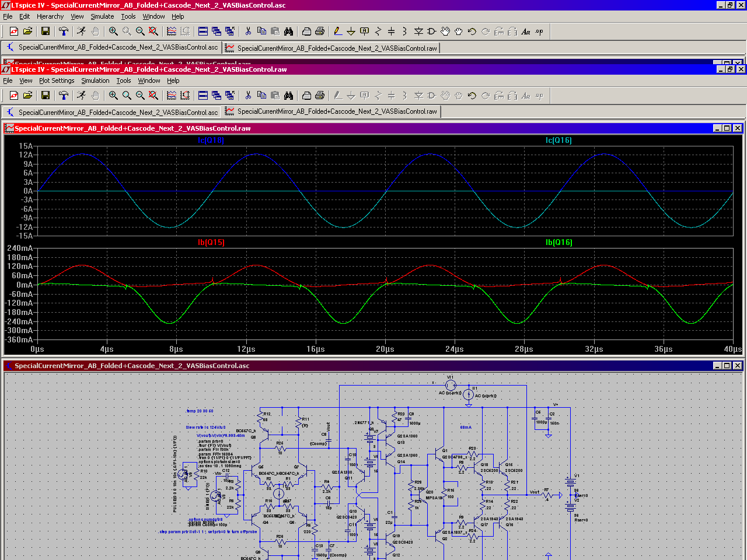Click Vout label in the schematic
The width and height of the screenshot is (747, 560).
535,492
